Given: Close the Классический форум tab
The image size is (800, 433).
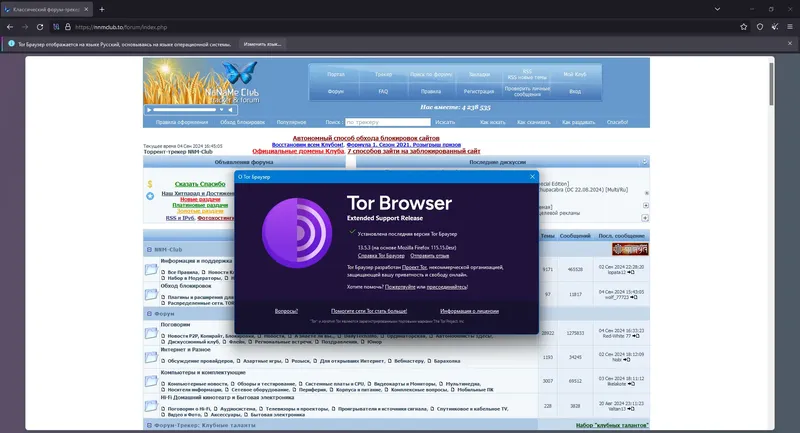Looking at the screenshot, I should coord(86,9).
